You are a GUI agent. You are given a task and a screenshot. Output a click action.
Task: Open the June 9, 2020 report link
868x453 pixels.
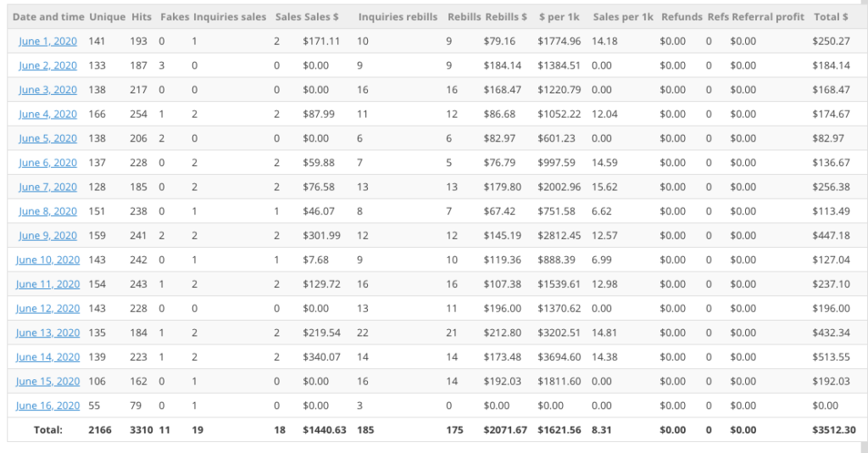47,236
